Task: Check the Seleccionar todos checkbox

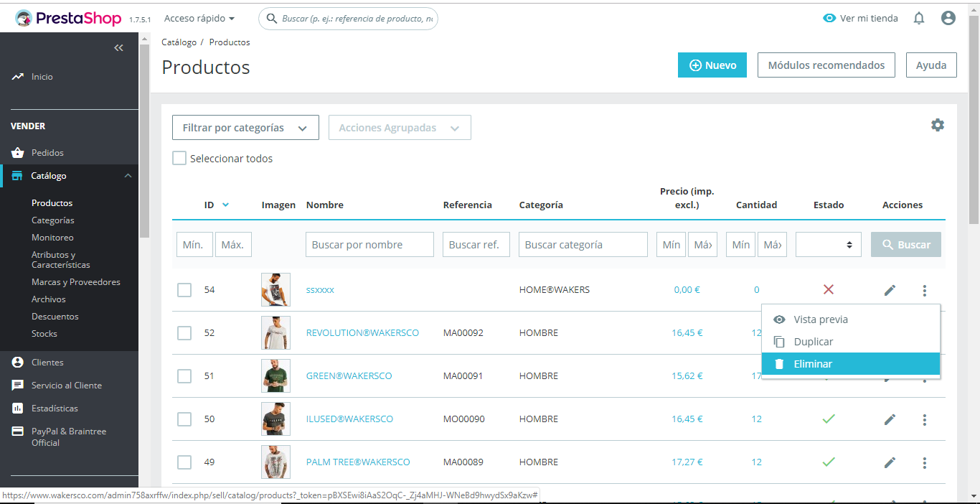Action: click(179, 158)
